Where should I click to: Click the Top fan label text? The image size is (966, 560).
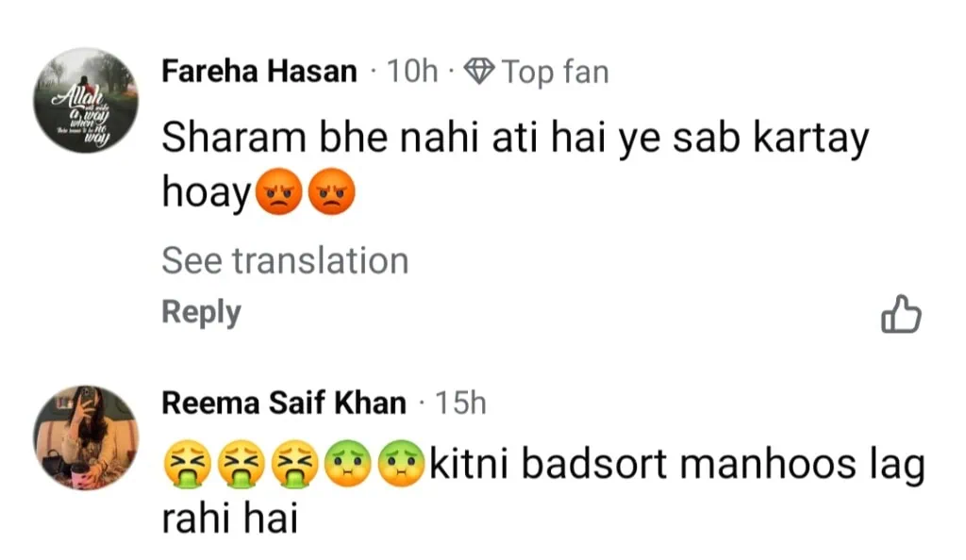[x=555, y=71]
